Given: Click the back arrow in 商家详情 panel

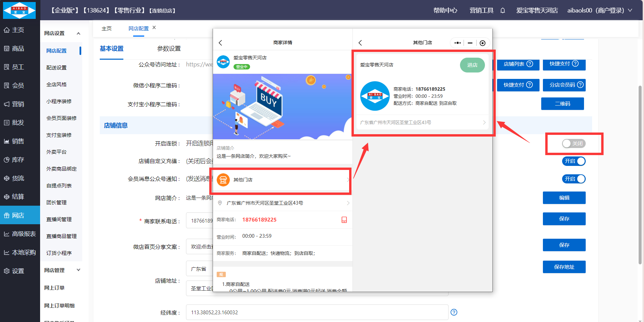Looking at the screenshot, I should click(220, 43).
